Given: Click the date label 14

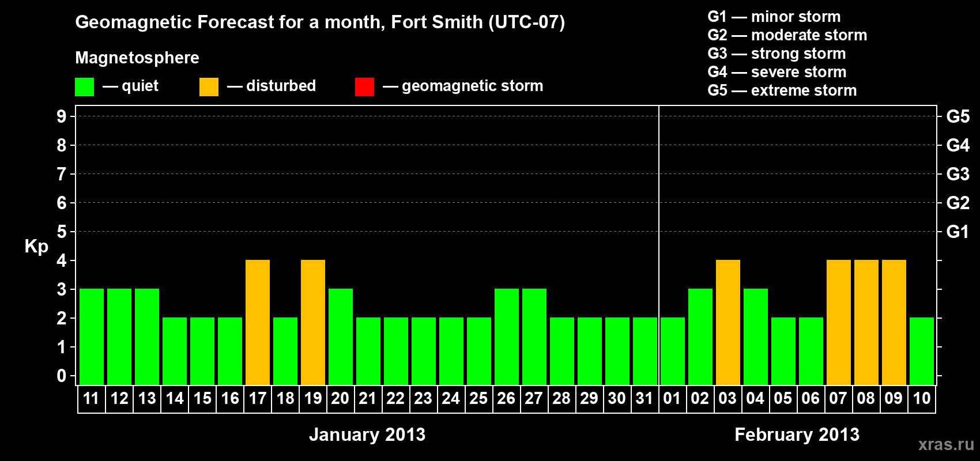Looking at the screenshot, I should [x=175, y=398].
